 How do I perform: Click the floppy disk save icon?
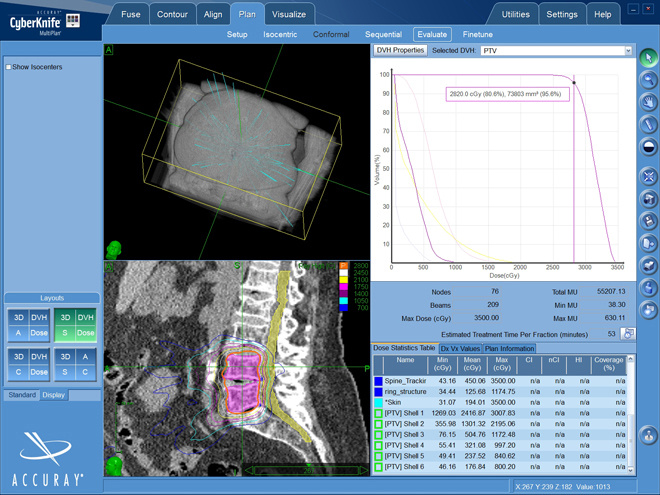(x=648, y=221)
